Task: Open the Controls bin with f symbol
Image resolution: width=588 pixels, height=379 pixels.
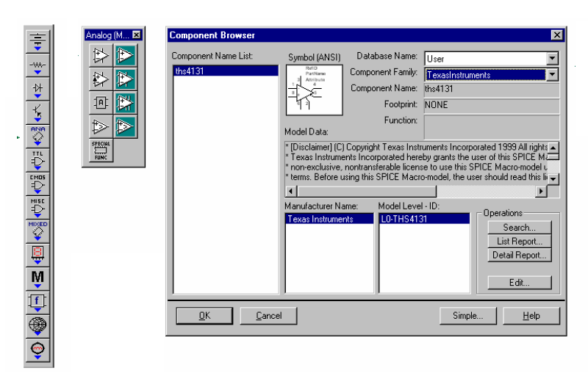Action: [x=37, y=302]
